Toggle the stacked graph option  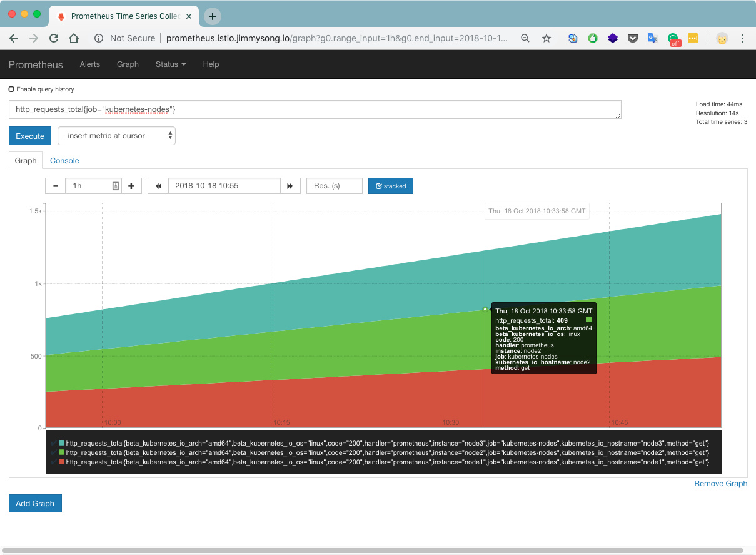tap(390, 186)
